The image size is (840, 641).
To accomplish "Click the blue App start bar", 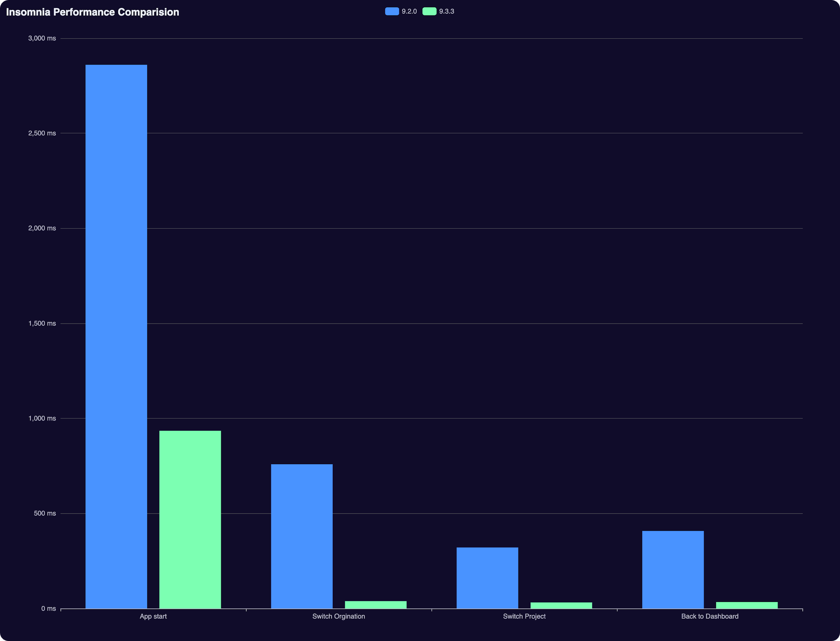I will point(116,336).
